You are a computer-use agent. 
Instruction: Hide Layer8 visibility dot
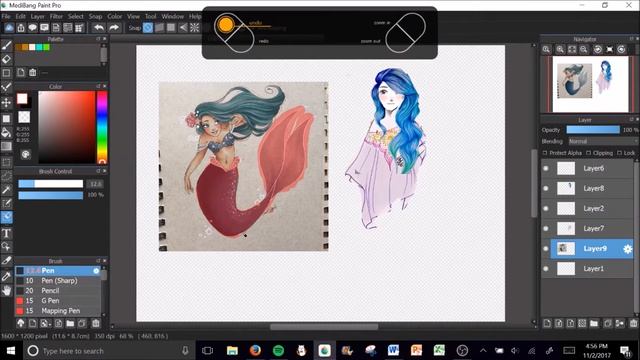[546, 188]
